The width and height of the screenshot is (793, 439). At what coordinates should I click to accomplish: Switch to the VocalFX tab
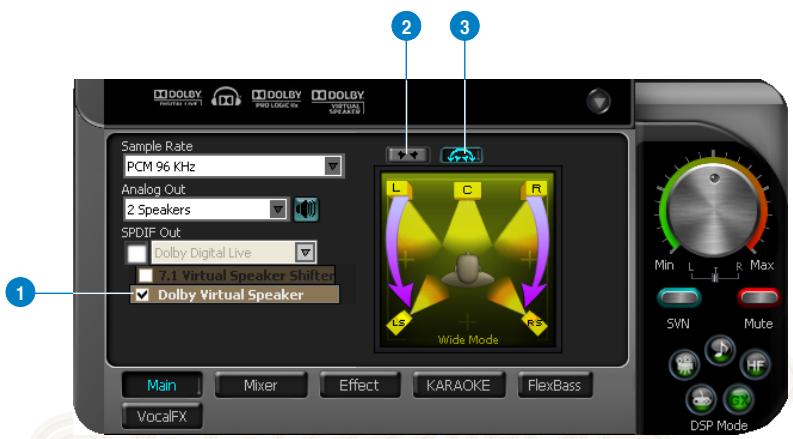[x=162, y=416]
